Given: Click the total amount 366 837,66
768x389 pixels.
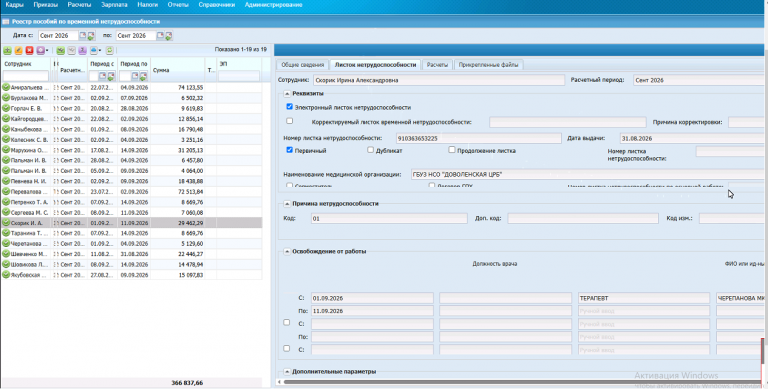Looking at the screenshot, I should tap(187, 383).
